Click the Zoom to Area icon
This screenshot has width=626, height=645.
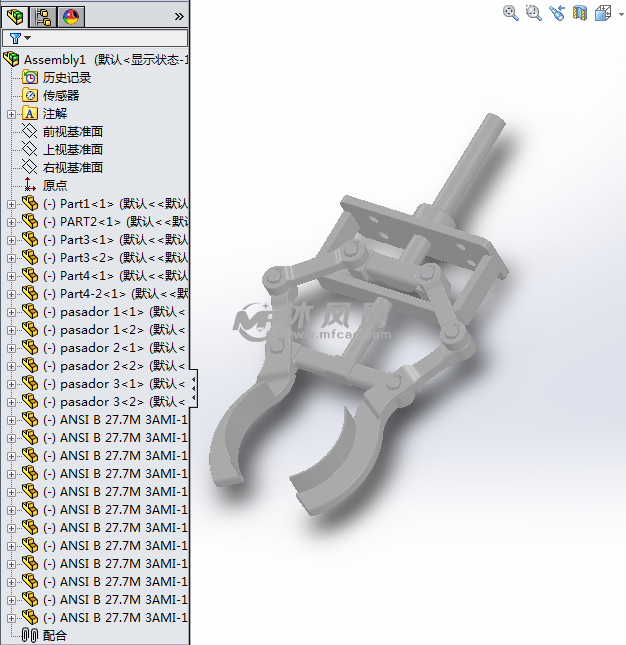[534, 13]
